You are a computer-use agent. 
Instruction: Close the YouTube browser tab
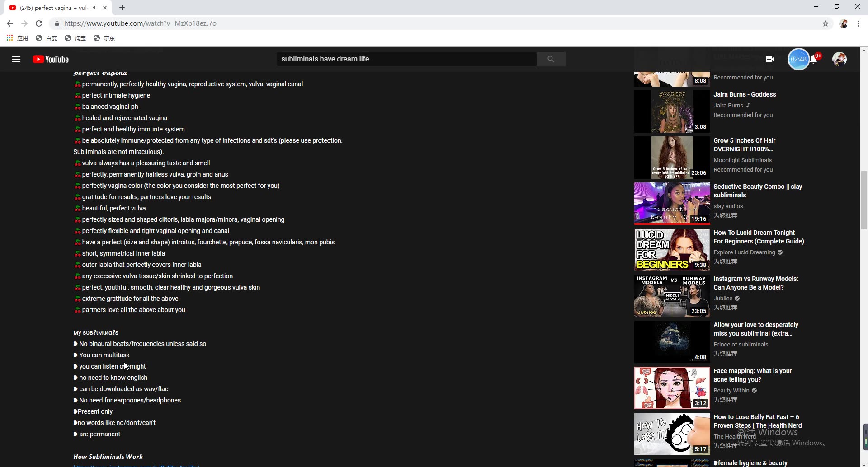tap(105, 8)
